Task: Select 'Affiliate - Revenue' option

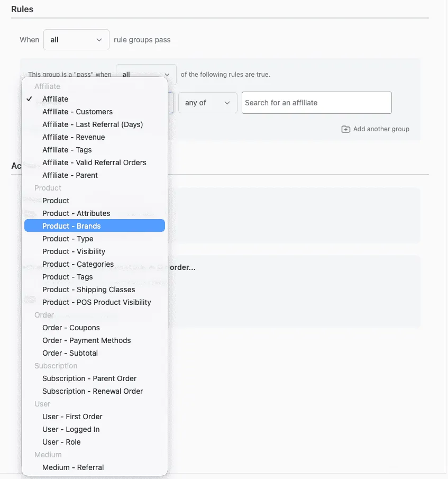Action: pos(95,137)
